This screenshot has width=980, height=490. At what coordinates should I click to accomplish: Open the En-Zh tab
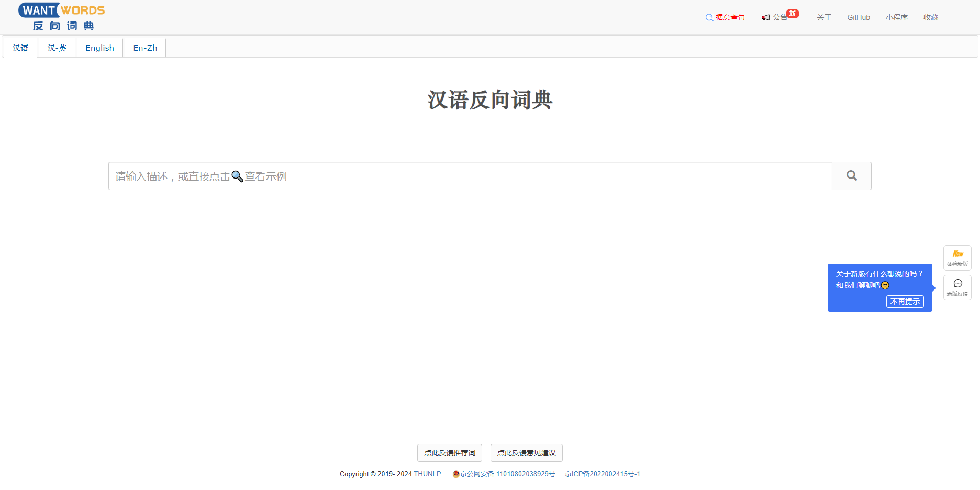(145, 48)
